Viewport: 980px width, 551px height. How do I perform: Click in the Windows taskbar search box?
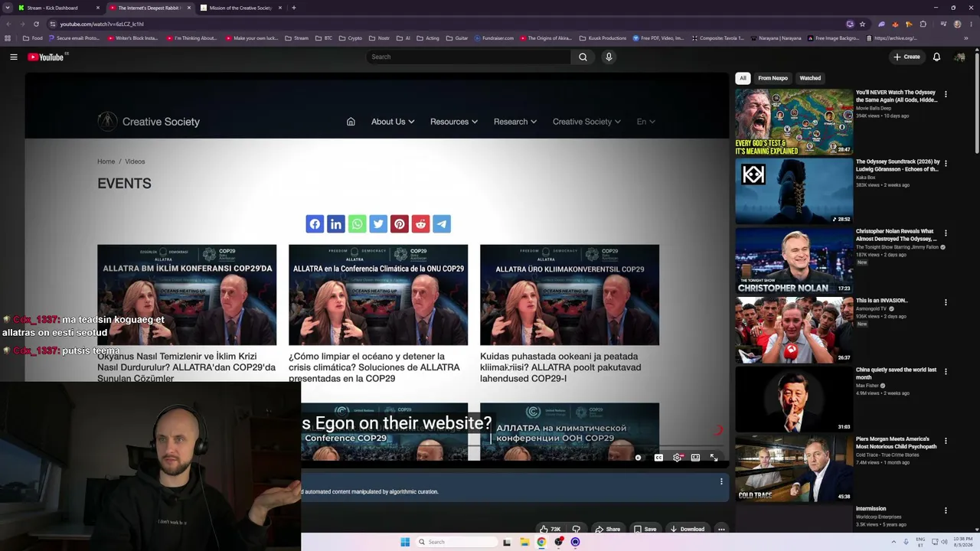(458, 542)
